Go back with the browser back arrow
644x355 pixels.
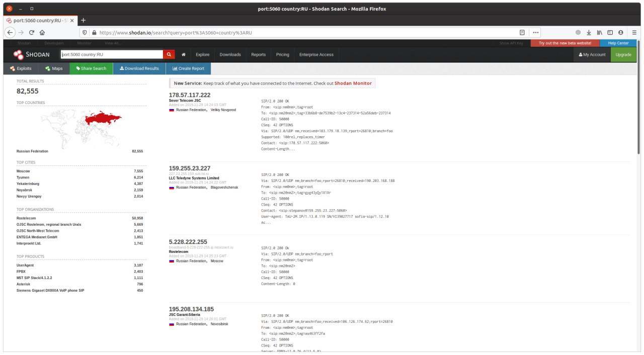[11, 32]
